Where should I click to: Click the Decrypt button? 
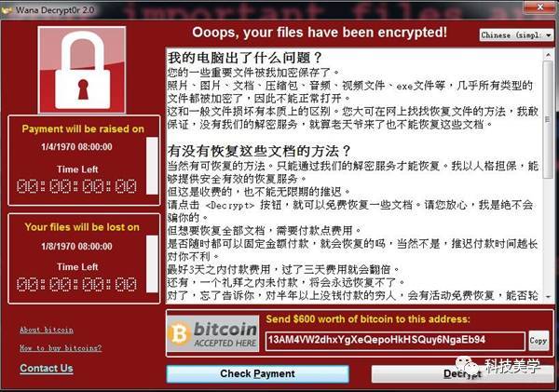click(462, 373)
